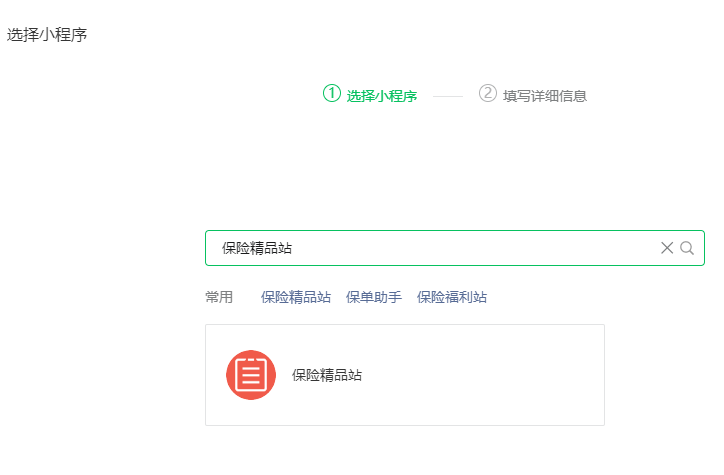This screenshot has height=475, width=724.
Task: Choose the 保险精品站 result name in the card
Action: 327,375
